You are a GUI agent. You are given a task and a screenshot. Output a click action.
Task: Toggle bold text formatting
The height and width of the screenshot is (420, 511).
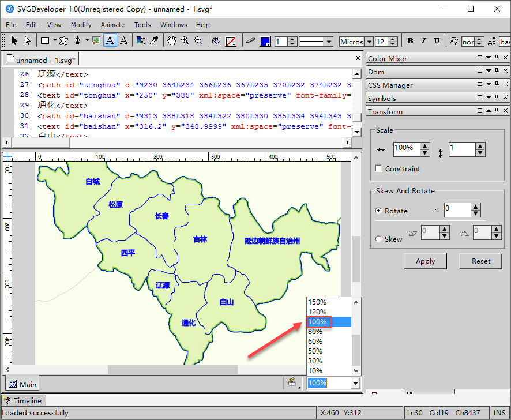pyautogui.click(x=411, y=41)
